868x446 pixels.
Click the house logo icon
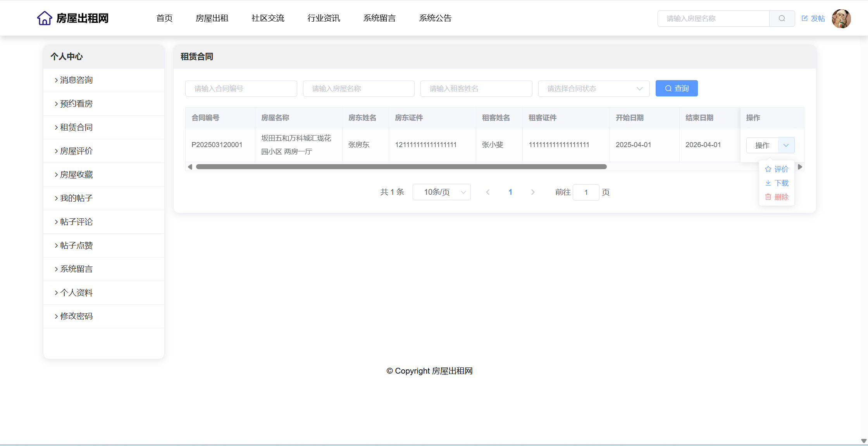click(x=45, y=18)
